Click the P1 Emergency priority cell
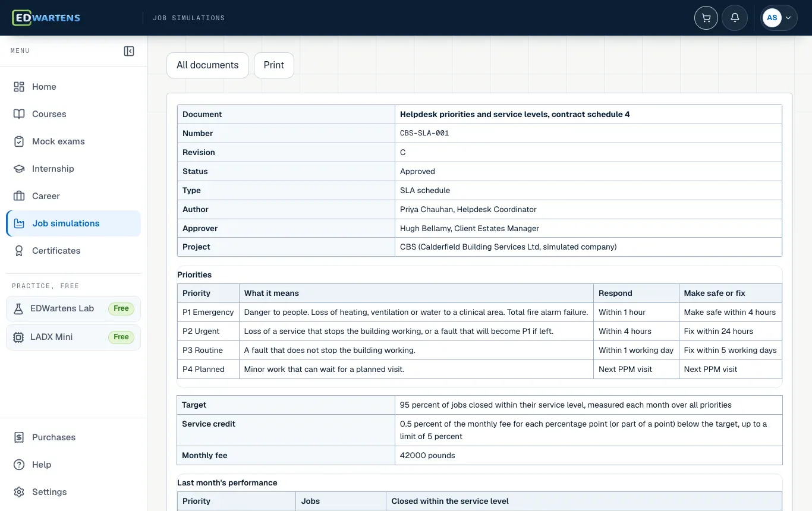The height and width of the screenshot is (511, 812). tap(208, 313)
